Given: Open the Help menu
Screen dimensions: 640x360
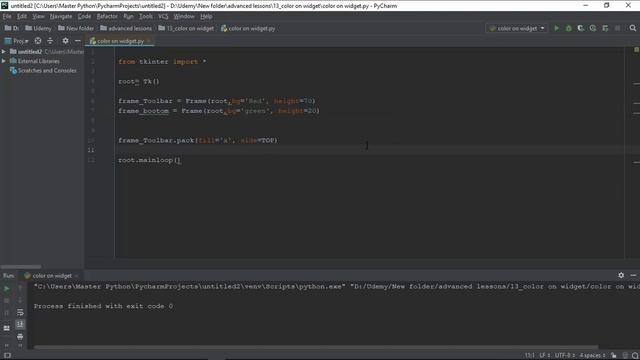Looking at the screenshot, I should (x=206, y=16).
